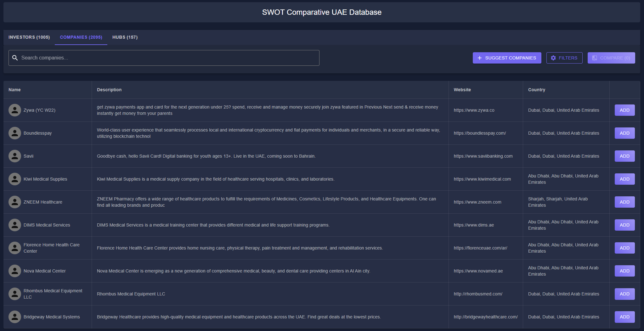Click the search magnifier icon
The width and height of the screenshot is (644, 331).
coord(15,58)
